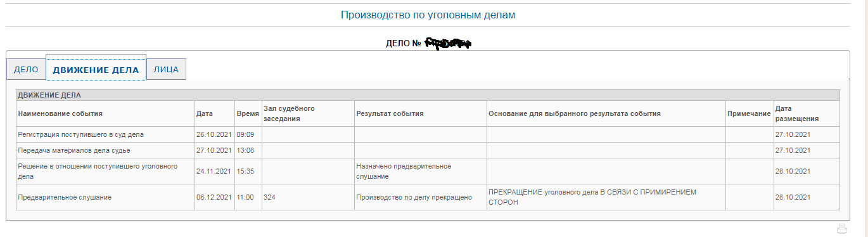The width and height of the screenshot is (868, 237).
Task: Click the Предварительное слушание event cell
Action: pyautogui.click(x=106, y=197)
